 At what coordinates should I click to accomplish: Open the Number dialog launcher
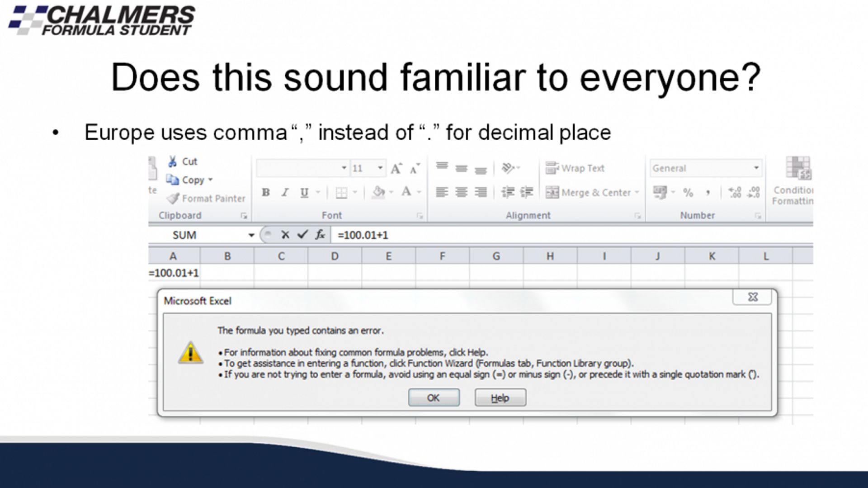pos(758,216)
